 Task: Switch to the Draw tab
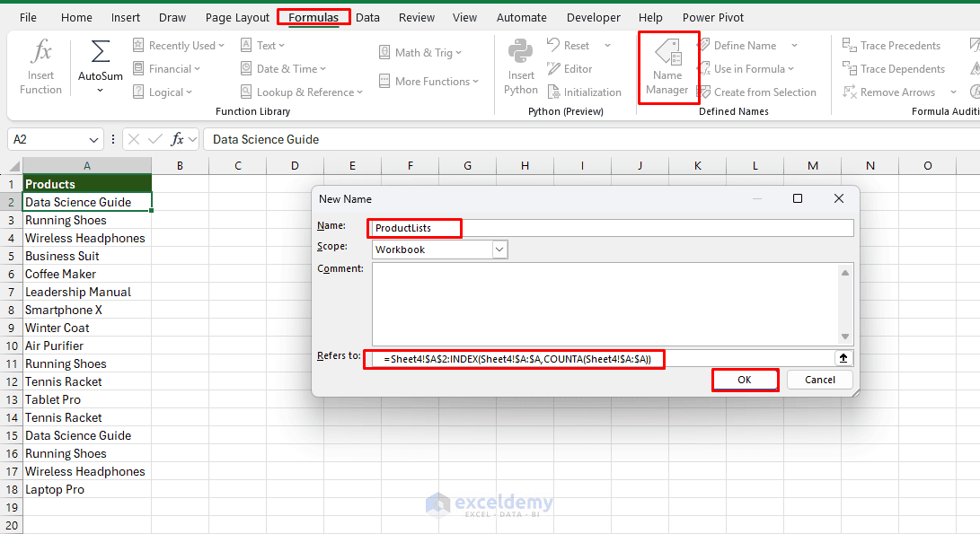tap(172, 17)
